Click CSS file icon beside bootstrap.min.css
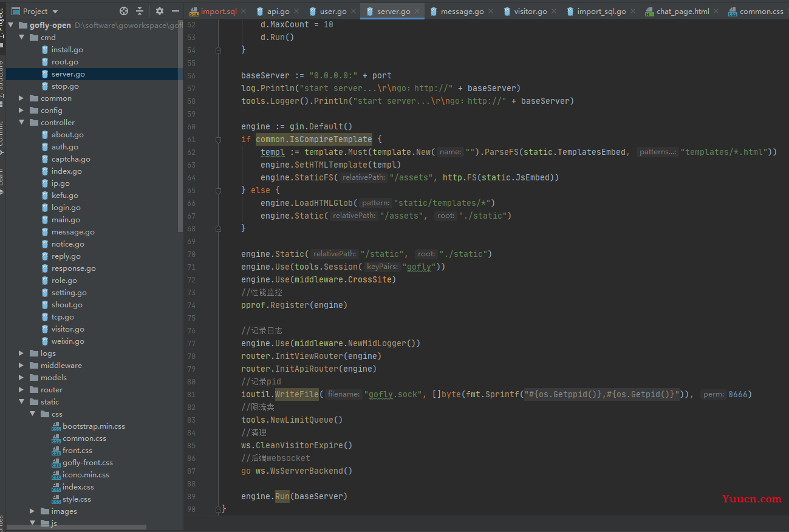789x532 pixels. pyautogui.click(x=56, y=426)
